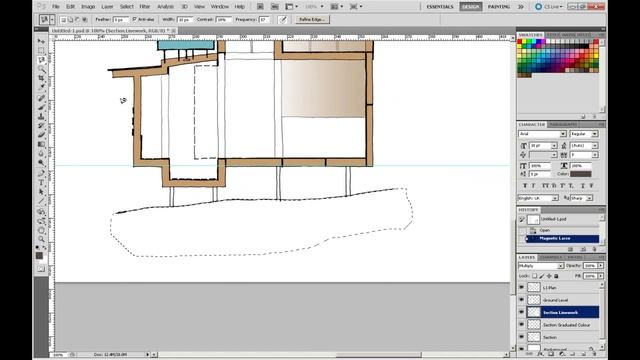Switch to the Painting workspace
Image resolution: width=640 pixels, height=360 pixels.
tap(499, 7)
